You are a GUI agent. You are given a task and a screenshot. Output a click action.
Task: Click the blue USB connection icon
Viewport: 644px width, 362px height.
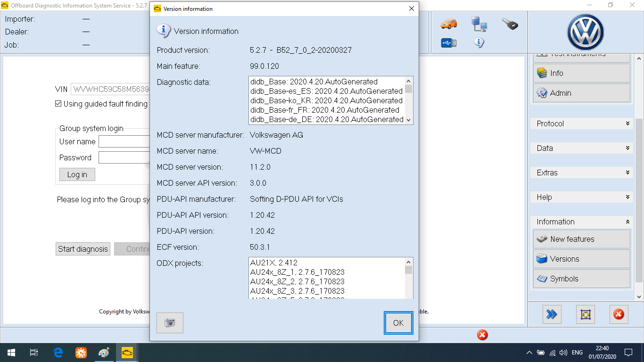[x=449, y=43]
